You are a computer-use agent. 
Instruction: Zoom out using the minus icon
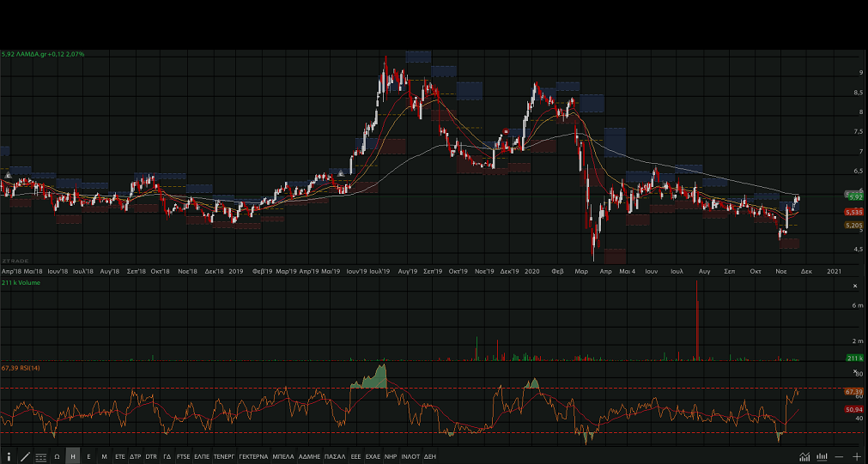(839, 456)
